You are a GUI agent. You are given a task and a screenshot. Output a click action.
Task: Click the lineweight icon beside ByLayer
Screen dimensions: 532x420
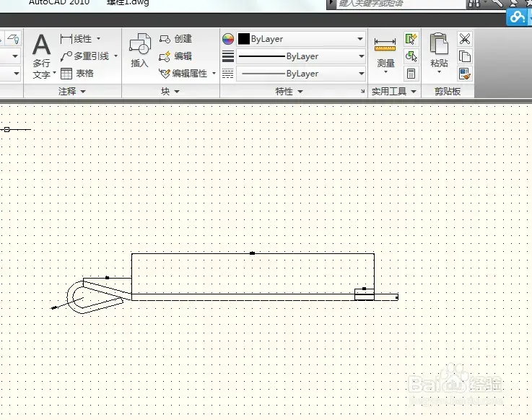click(x=228, y=56)
